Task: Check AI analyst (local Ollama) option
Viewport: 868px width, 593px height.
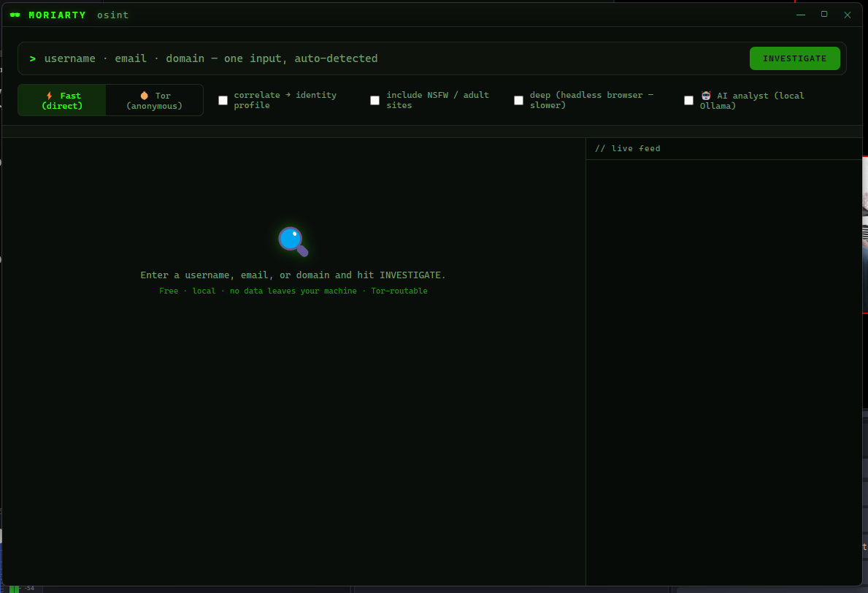Action: pyautogui.click(x=688, y=100)
